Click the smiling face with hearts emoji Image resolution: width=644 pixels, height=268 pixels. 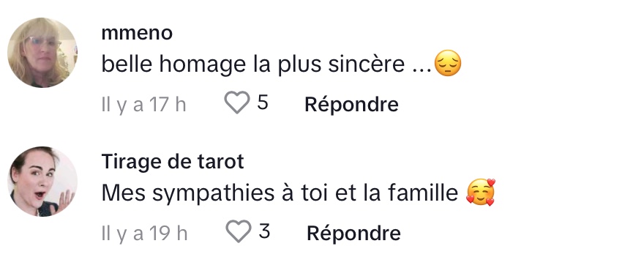coord(481,193)
